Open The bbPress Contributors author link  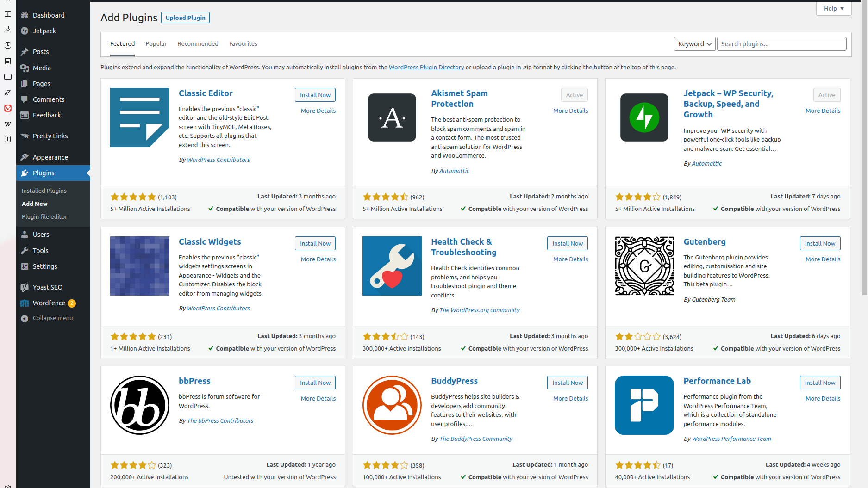click(220, 420)
